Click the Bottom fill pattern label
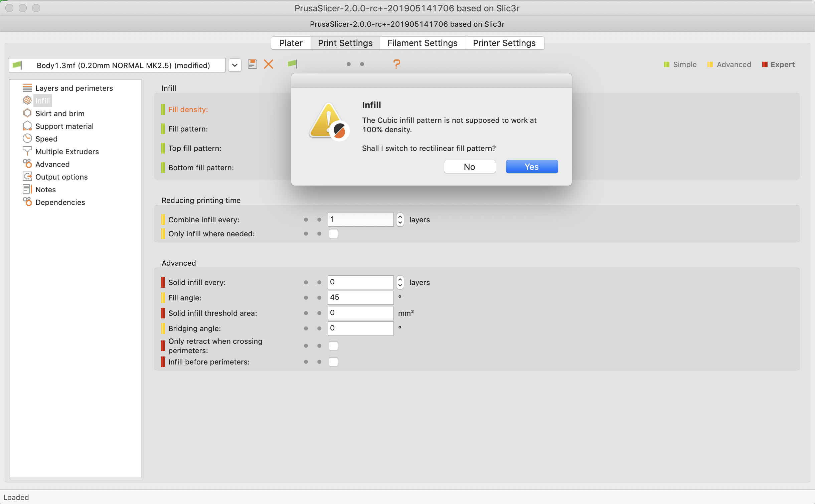This screenshot has height=504, width=815. (x=201, y=168)
